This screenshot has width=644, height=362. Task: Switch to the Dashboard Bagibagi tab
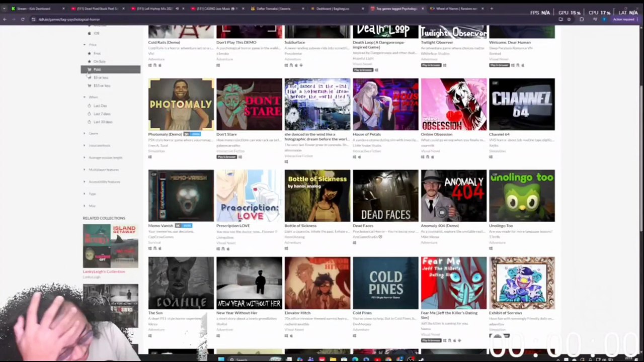coord(336,9)
